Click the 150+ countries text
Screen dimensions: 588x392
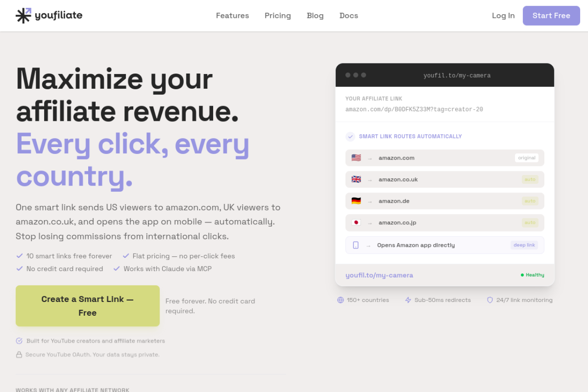[x=368, y=300]
